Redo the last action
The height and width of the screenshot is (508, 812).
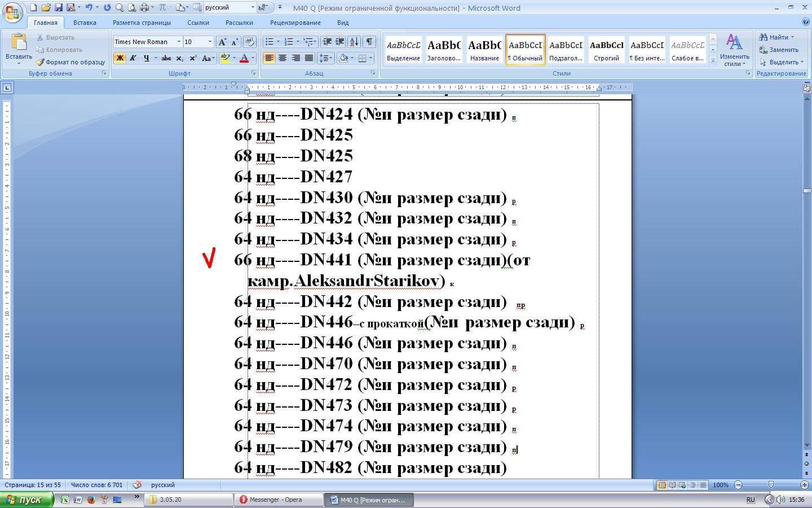point(107,7)
